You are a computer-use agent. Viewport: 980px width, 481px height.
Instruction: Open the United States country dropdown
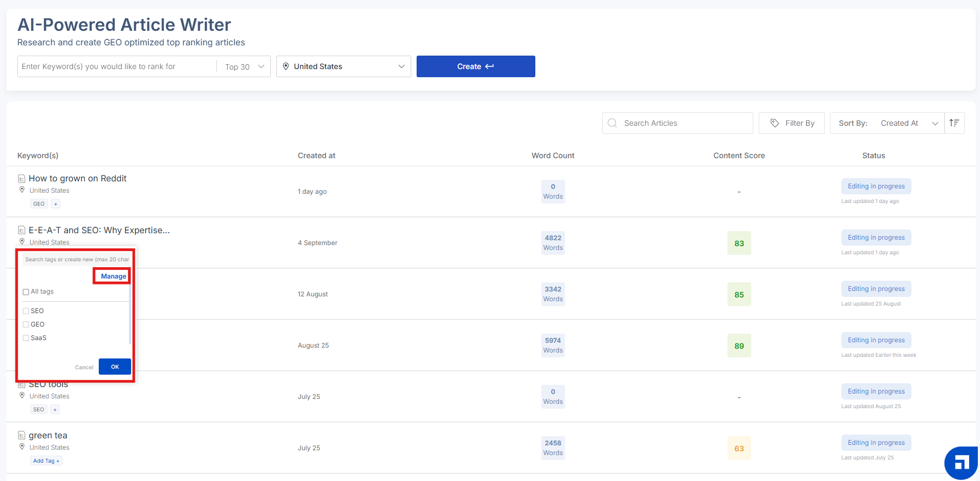click(344, 66)
